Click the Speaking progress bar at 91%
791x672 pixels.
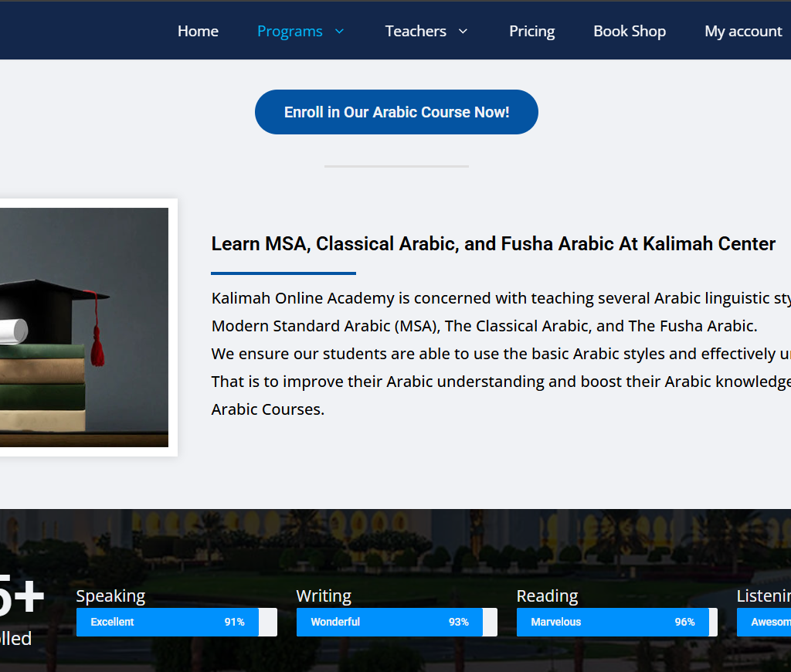[177, 622]
